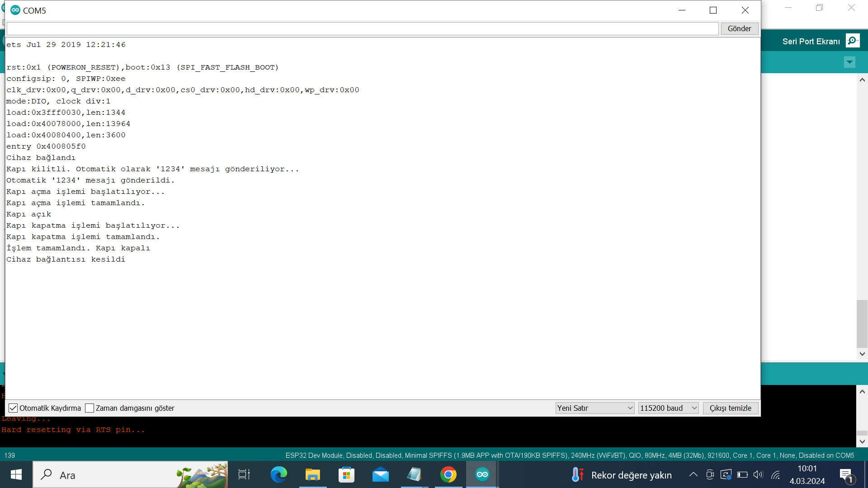
Task: Show hidden system tray icons
Action: click(693, 475)
